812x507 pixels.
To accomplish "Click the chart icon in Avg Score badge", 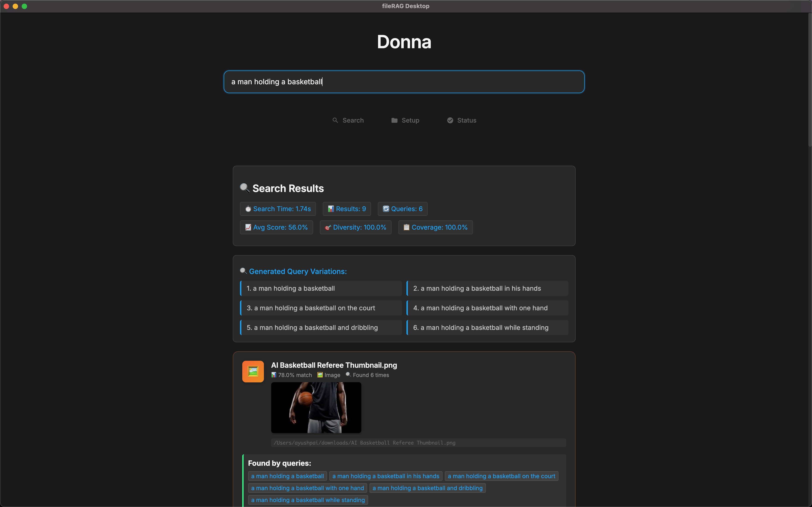I will 248,227.
